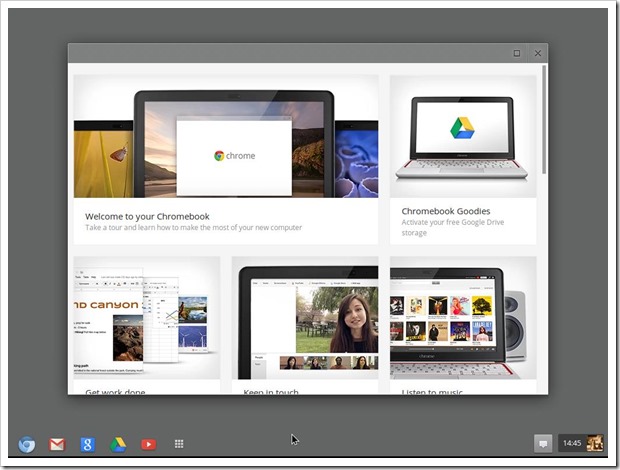Close the Get Started window

pyautogui.click(x=538, y=53)
